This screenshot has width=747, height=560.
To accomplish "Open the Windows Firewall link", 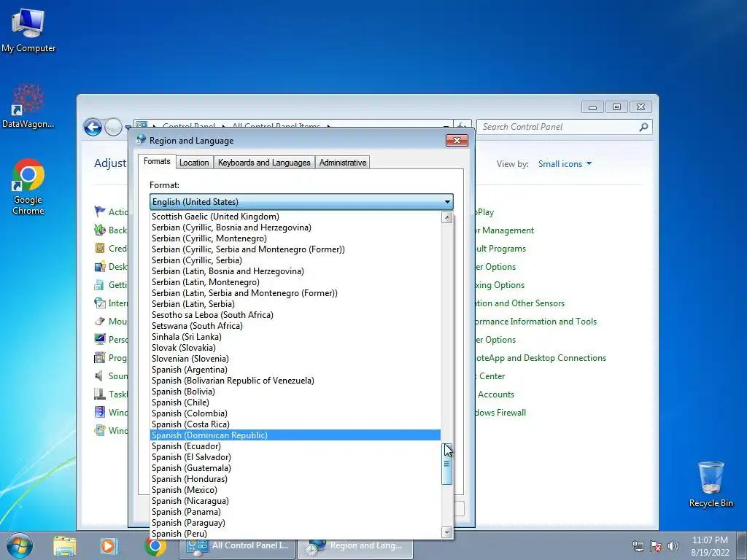I will pos(500,413).
